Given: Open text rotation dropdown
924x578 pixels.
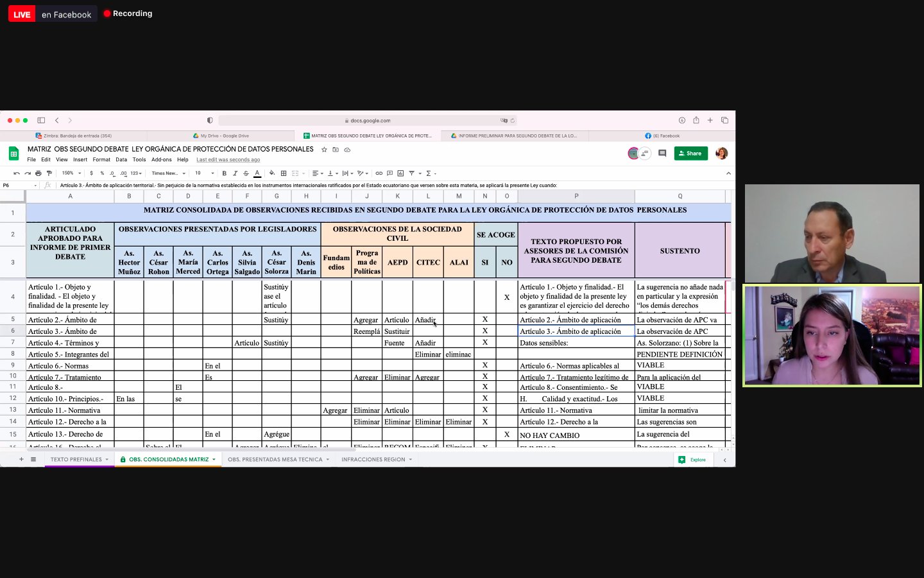Looking at the screenshot, I should click(x=363, y=173).
